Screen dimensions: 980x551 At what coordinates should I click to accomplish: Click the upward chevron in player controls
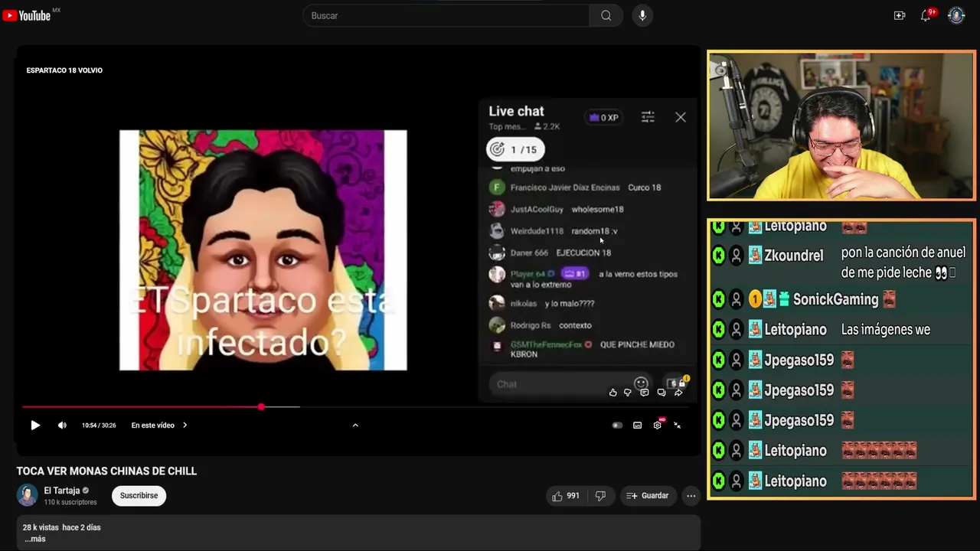coord(355,425)
